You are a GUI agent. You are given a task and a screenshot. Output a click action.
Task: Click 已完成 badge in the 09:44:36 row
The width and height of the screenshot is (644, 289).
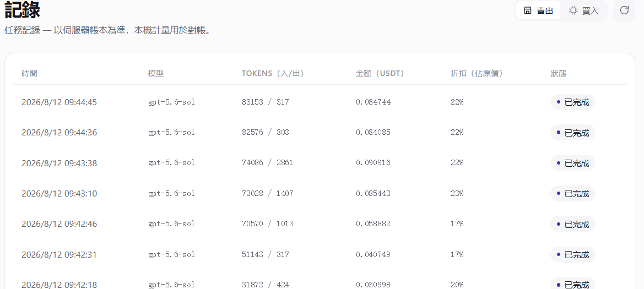(x=572, y=133)
